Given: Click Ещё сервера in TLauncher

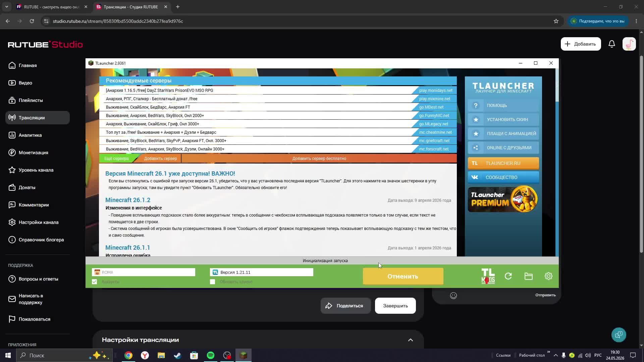Looking at the screenshot, I should point(116,159).
